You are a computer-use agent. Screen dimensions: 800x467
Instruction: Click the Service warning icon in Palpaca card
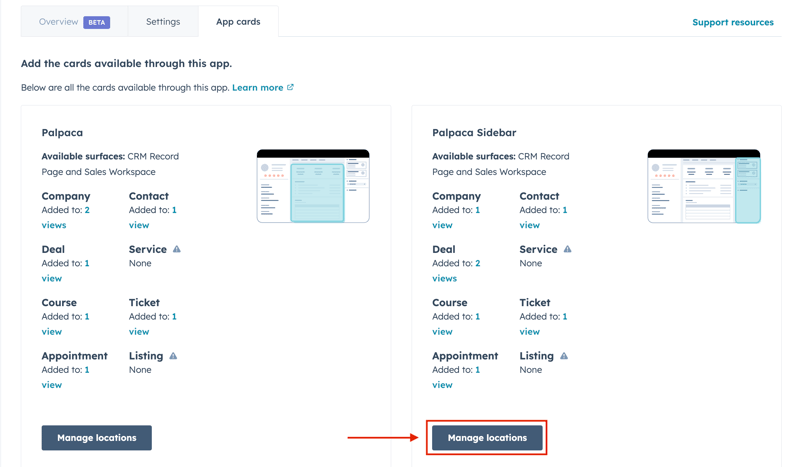pyautogui.click(x=177, y=249)
